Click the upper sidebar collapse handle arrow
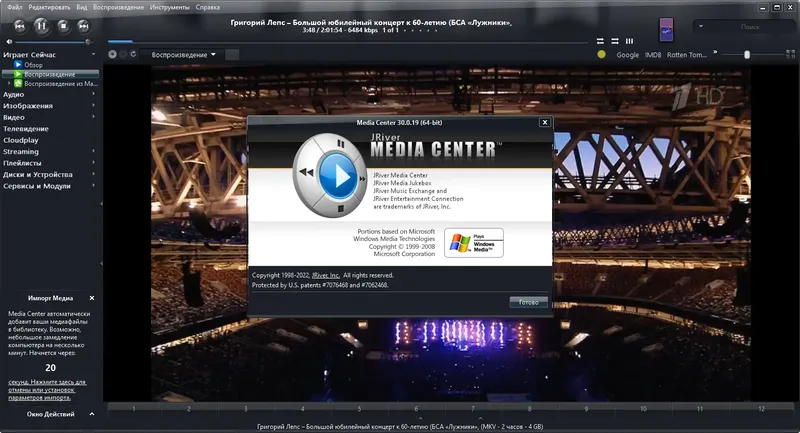 101,203
